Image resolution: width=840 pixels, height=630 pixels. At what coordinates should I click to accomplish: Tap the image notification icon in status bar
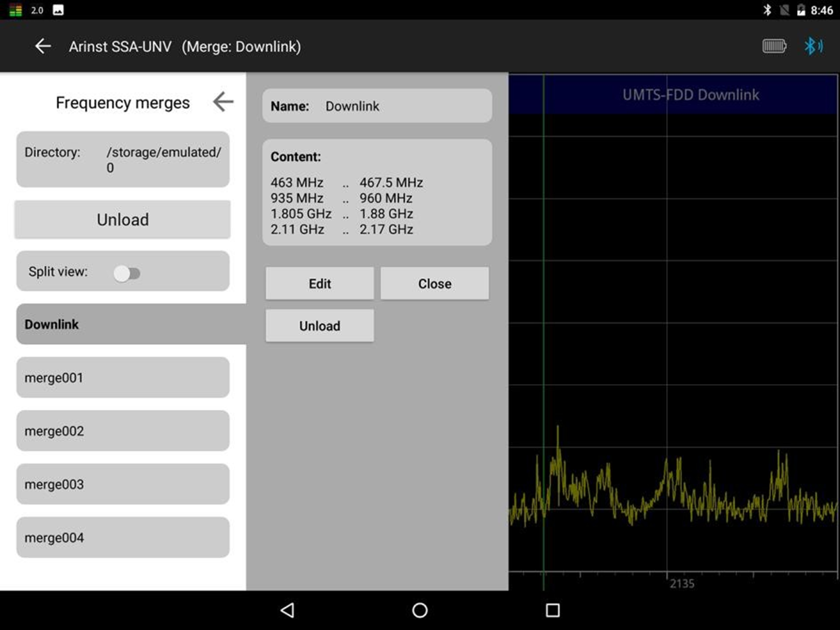(x=58, y=10)
